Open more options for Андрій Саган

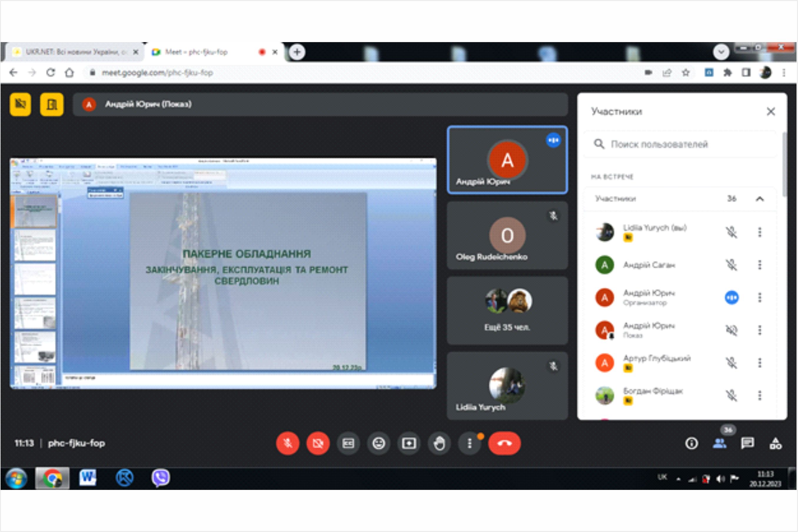760,265
